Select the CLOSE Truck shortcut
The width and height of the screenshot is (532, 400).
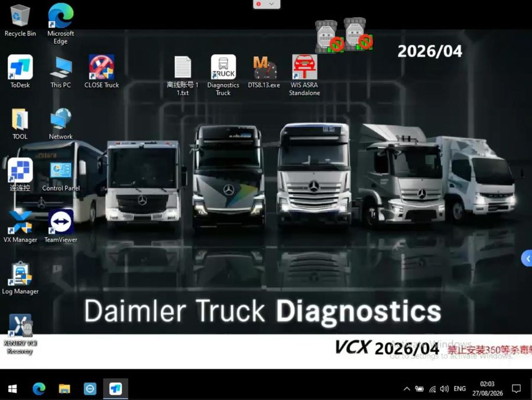click(x=102, y=72)
